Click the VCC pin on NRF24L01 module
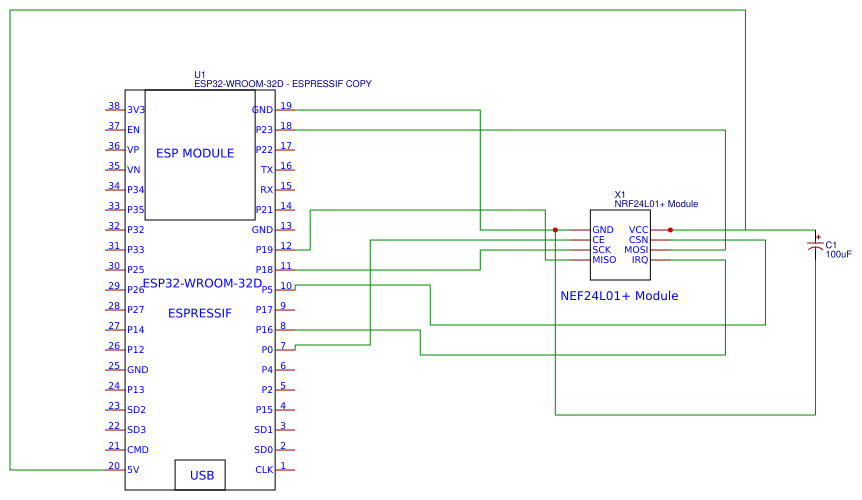Viewport: 862px width, 500px height. click(638, 230)
